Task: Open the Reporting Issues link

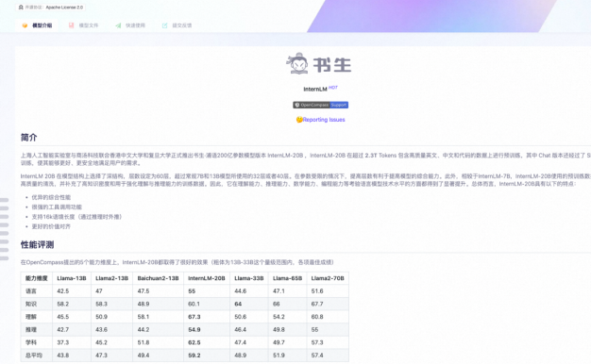Action: click(324, 120)
